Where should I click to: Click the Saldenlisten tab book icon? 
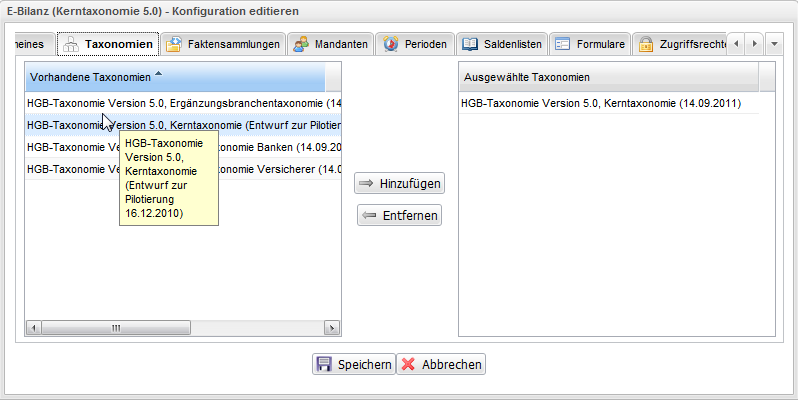pos(470,44)
